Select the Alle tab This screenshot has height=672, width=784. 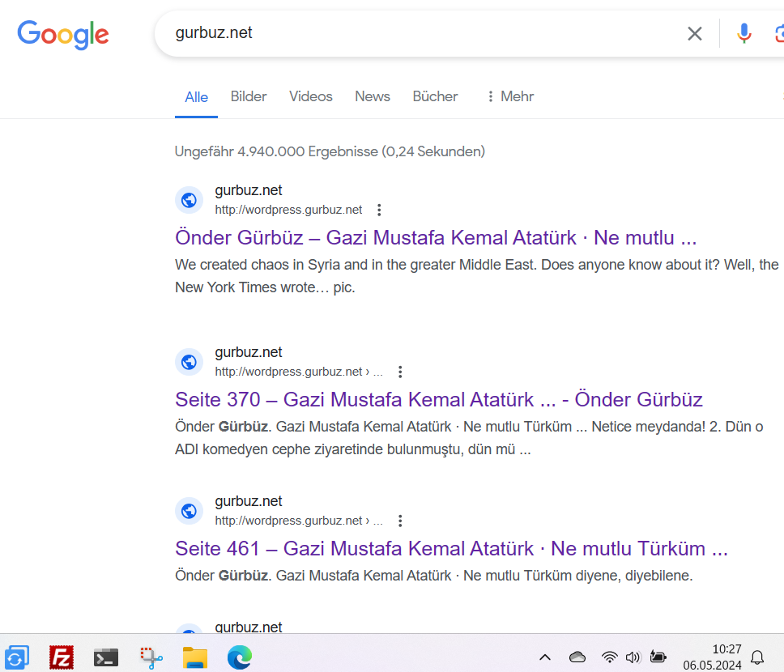tap(197, 97)
